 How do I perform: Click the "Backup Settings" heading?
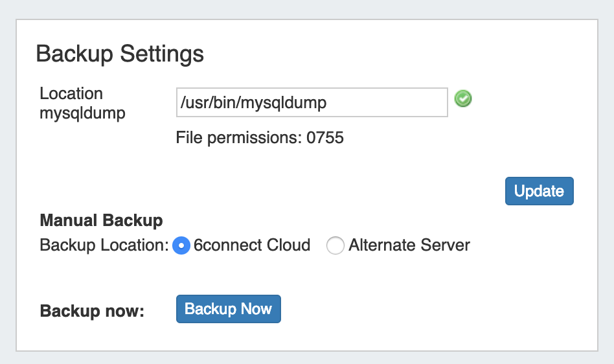point(120,53)
